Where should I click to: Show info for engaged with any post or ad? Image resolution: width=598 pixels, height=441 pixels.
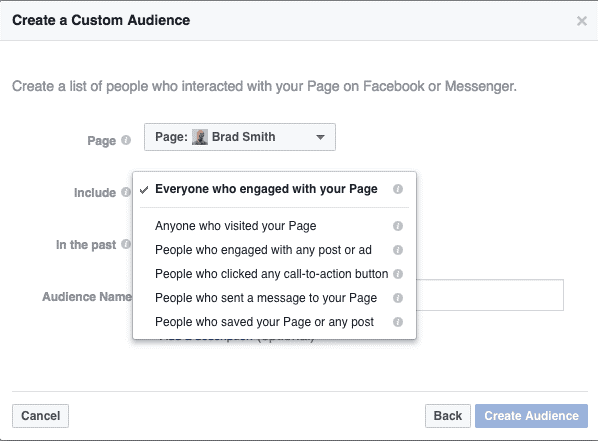point(398,250)
